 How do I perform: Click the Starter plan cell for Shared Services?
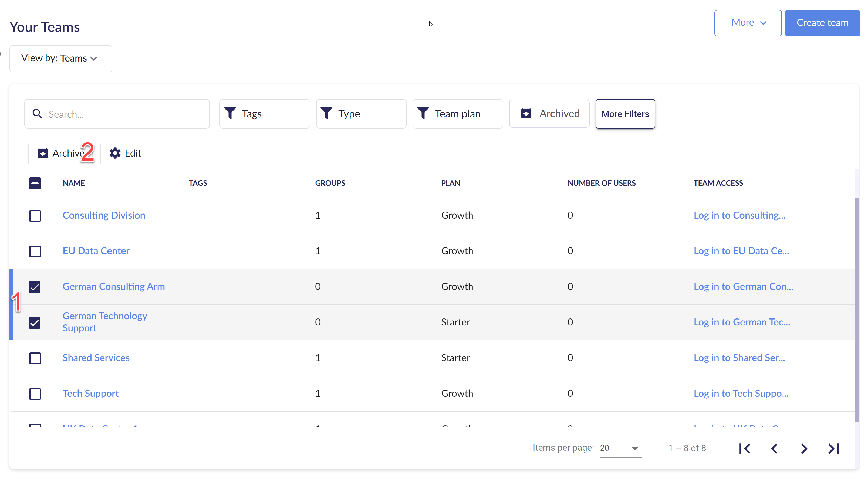pos(455,358)
